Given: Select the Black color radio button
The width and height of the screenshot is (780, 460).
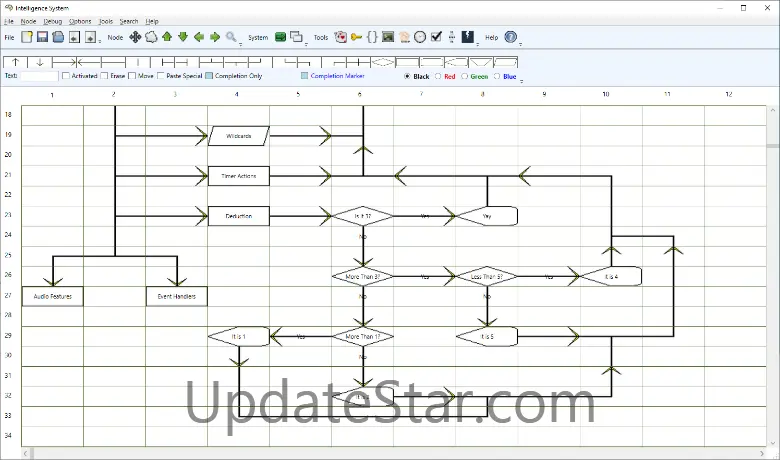Looking at the screenshot, I should (x=407, y=76).
